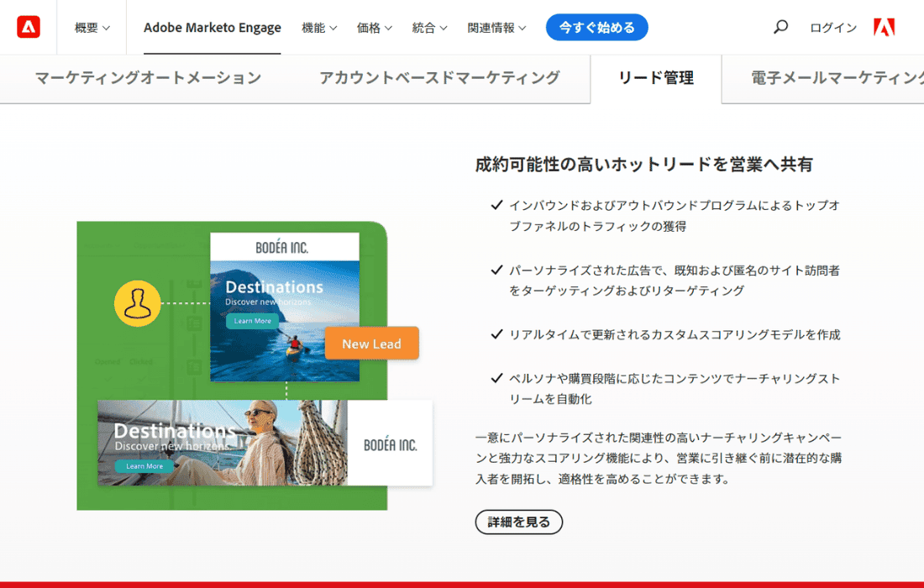Click the ログイン link
The image size is (924, 588).
tap(833, 28)
